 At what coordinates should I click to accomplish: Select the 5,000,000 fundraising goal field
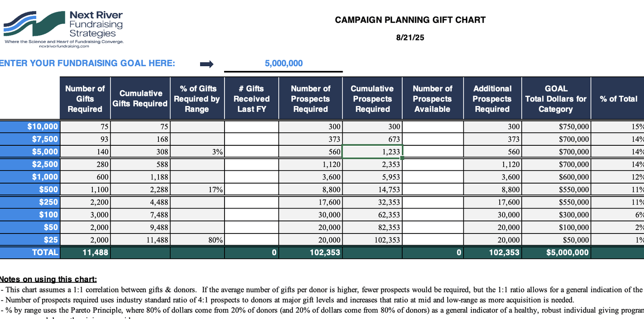283,64
